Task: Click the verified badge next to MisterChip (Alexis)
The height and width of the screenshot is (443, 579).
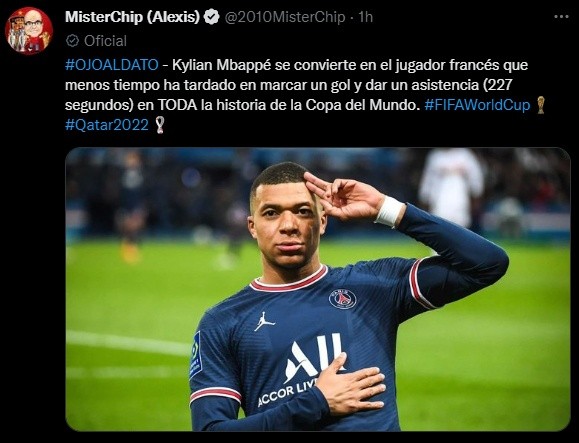Action: pyautogui.click(x=212, y=17)
